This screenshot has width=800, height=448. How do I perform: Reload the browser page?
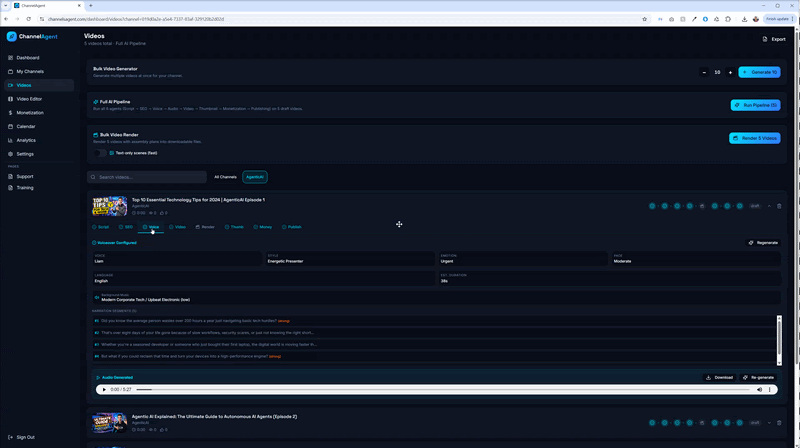28,19
